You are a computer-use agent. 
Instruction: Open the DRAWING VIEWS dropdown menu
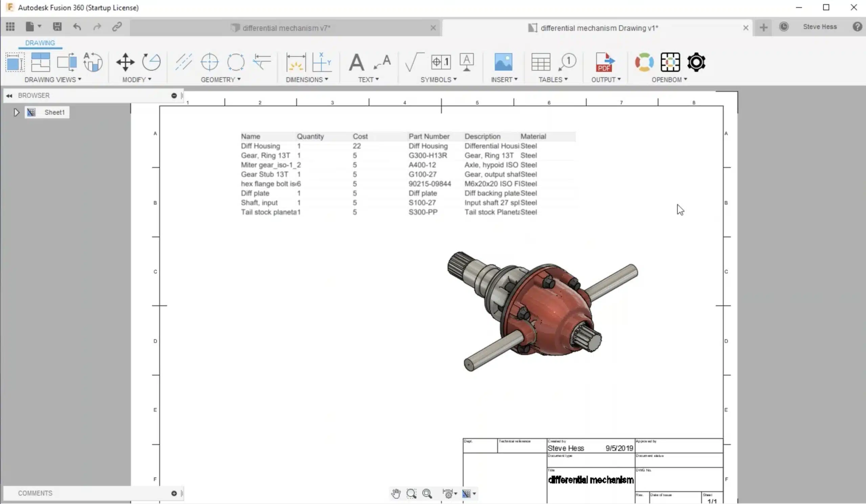click(x=53, y=80)
